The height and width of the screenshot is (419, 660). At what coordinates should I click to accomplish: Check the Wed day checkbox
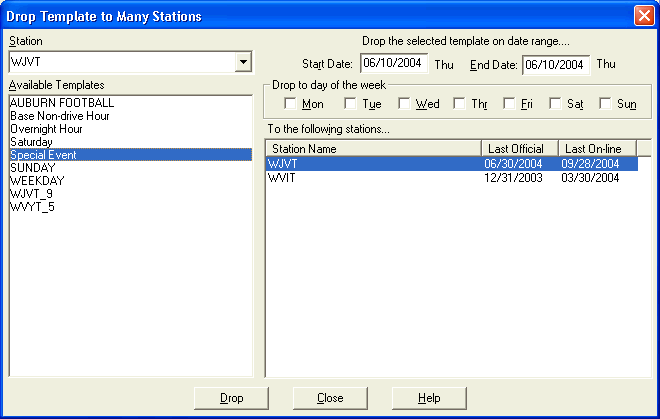[x=405, y=104]
